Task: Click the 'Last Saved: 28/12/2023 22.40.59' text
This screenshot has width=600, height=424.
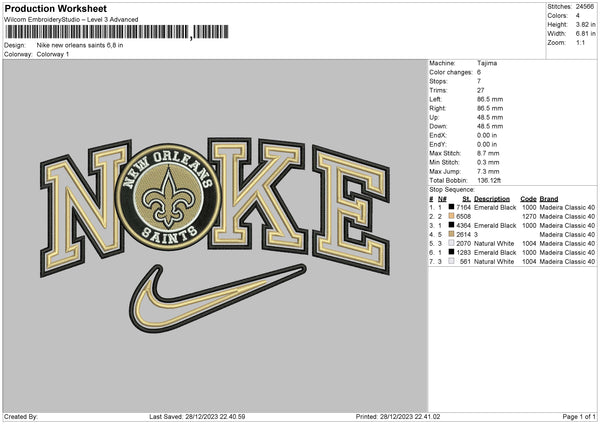Action: [x=197, y=416]
